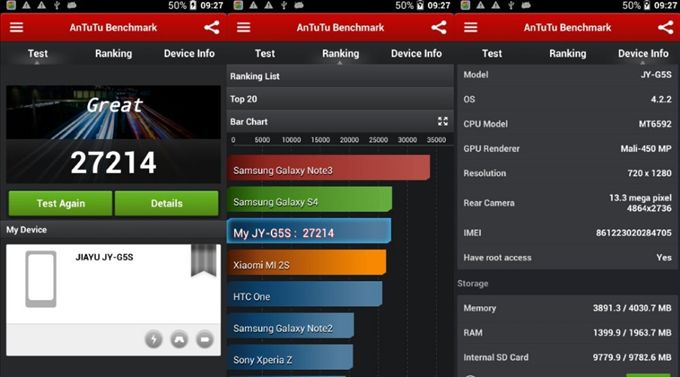Tap the Details button
The image size is (680, 377).
click(167, 203)
